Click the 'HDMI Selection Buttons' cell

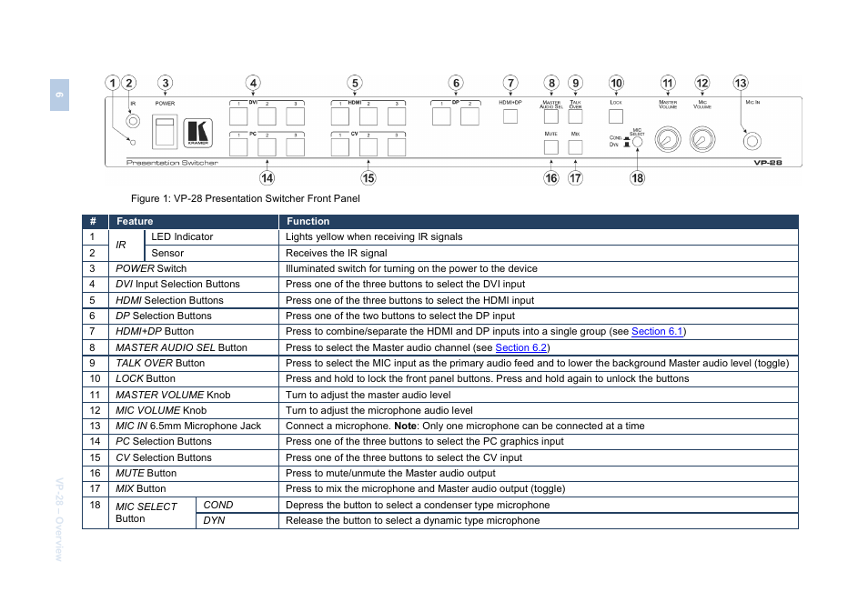(194, 300)
